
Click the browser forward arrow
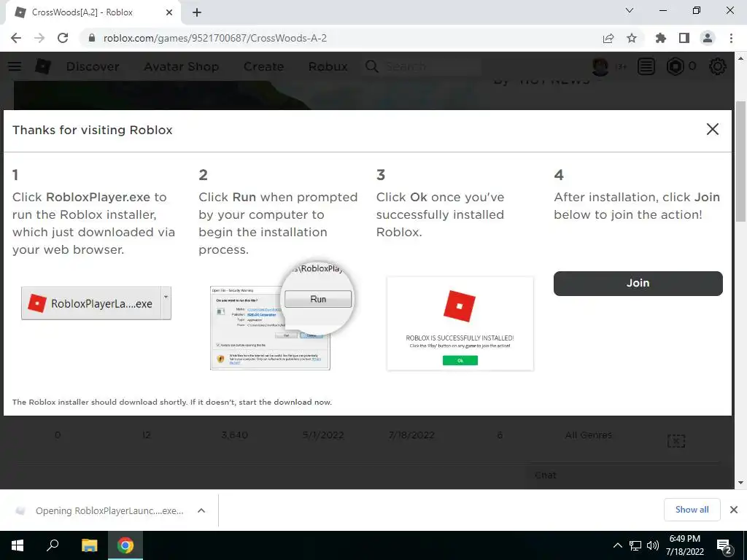point(39,38)
